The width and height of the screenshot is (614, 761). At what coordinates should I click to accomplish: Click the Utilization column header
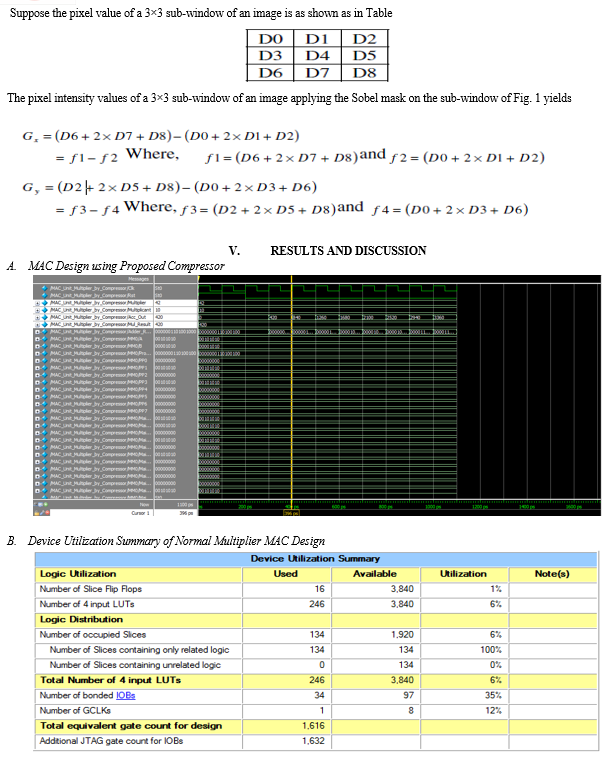click(x=463, y=574)
